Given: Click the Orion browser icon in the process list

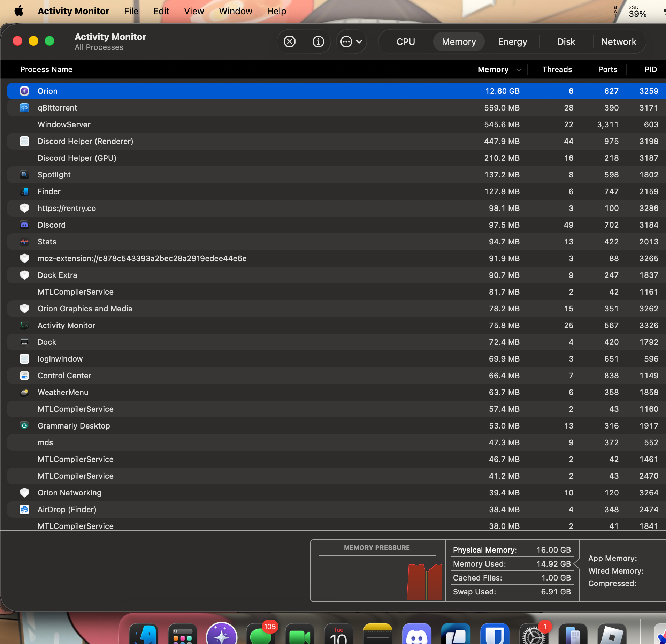Looking at the screenshot, I should click(24, 91).
